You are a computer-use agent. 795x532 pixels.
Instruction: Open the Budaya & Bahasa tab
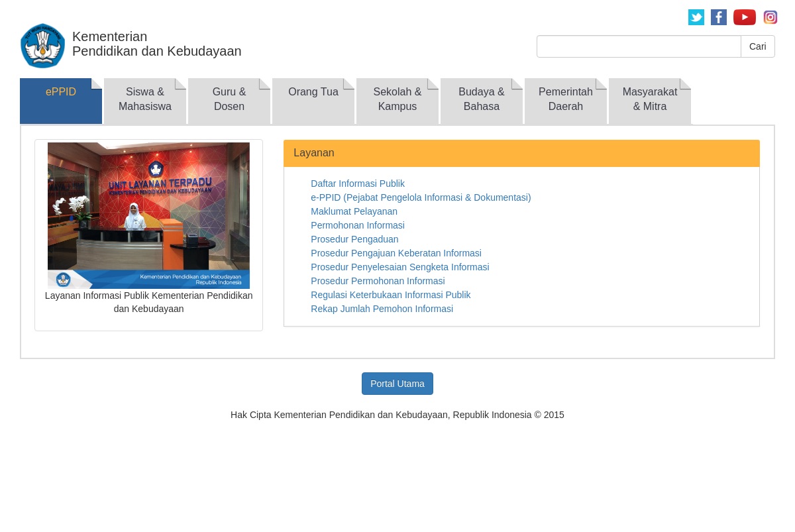click(x=482, y=101)
